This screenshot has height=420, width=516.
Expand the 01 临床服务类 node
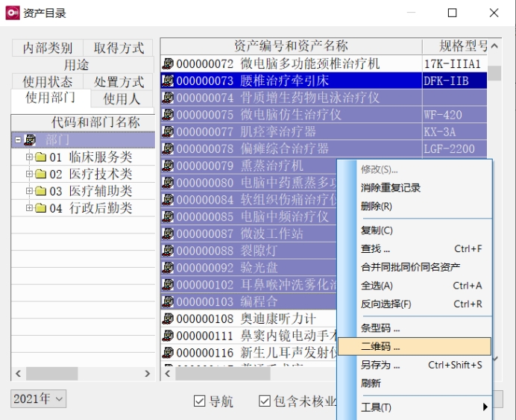pyautogui.click(x=29, y=157)
